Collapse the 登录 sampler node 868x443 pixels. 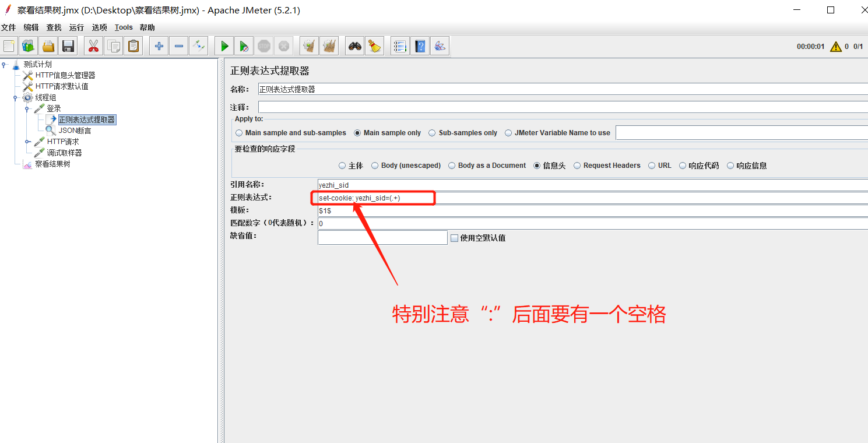pos(27,108)
